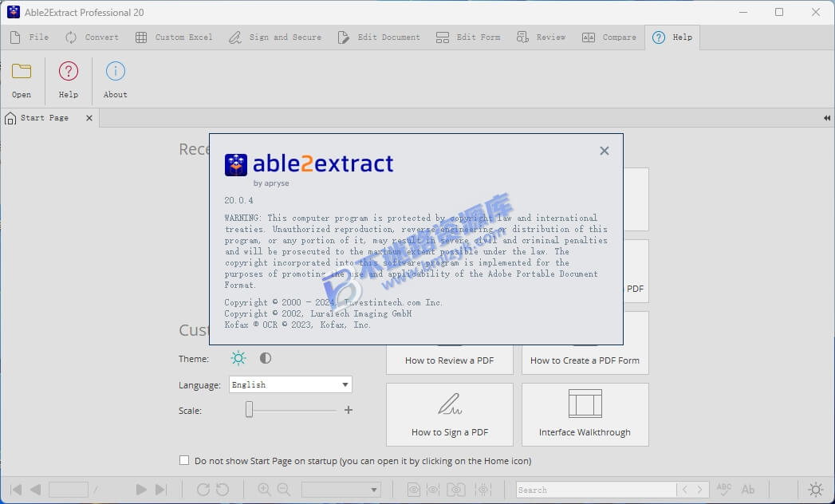Click the version number 20.0.4 text

(x=238, y=200)
